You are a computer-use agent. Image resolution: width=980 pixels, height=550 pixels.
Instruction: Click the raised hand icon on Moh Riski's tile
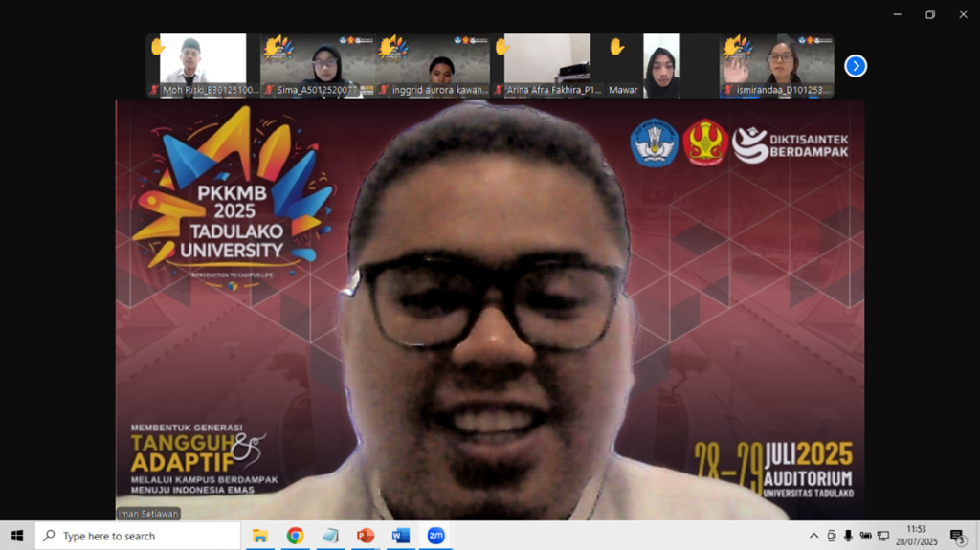[x=157, y=46]
